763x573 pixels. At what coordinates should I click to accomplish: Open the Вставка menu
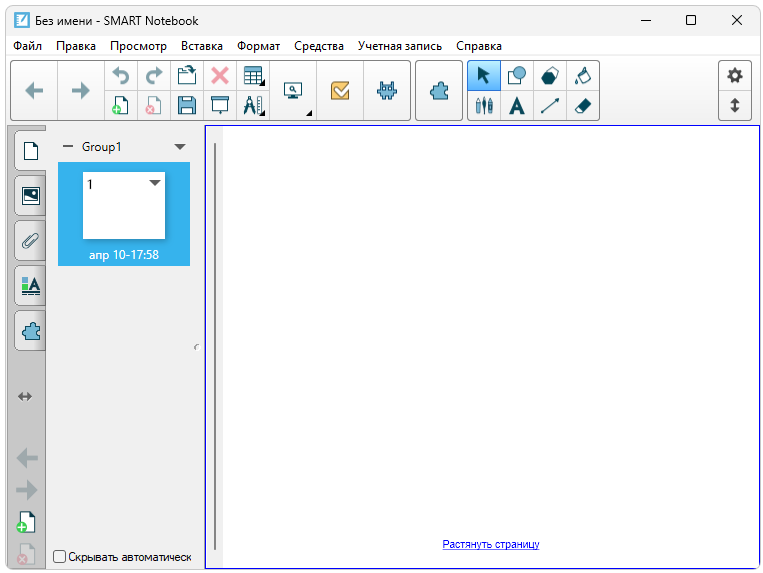[x=202, y=46]
